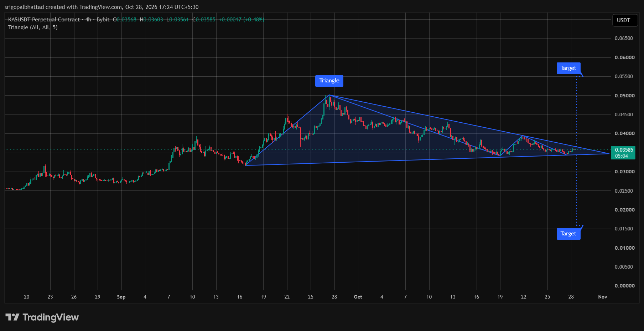
Task: Click the Oct label on time axis
Action: (358, 297)
